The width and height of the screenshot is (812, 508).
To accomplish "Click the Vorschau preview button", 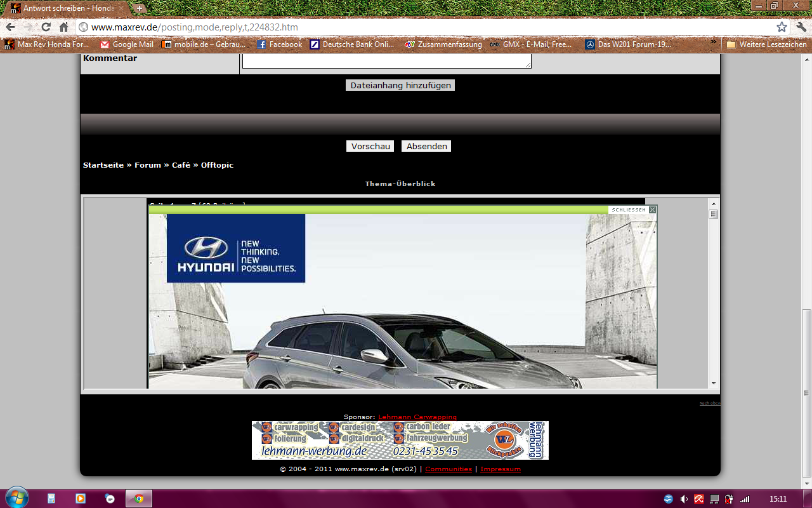I will pyautogui.click(x=370, y=146).
